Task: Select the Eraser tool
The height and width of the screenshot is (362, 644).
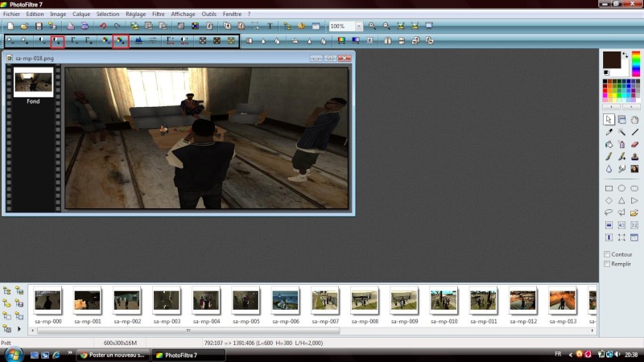Action: [634, 145]
